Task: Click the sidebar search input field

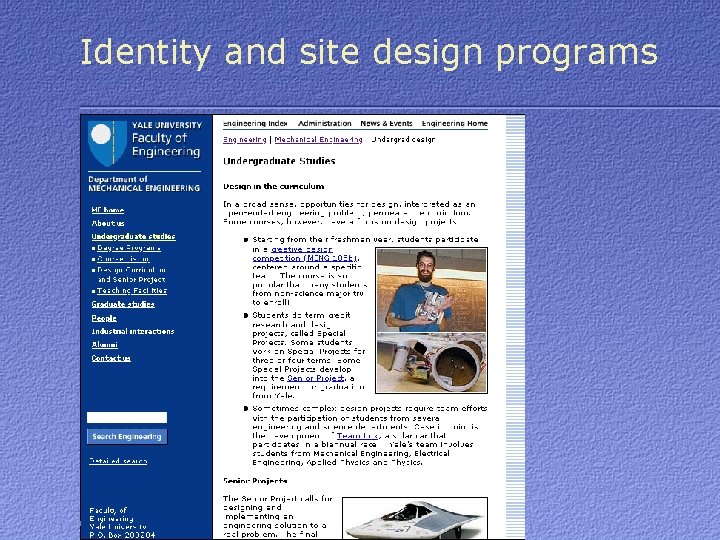Action: click(127, 417)
